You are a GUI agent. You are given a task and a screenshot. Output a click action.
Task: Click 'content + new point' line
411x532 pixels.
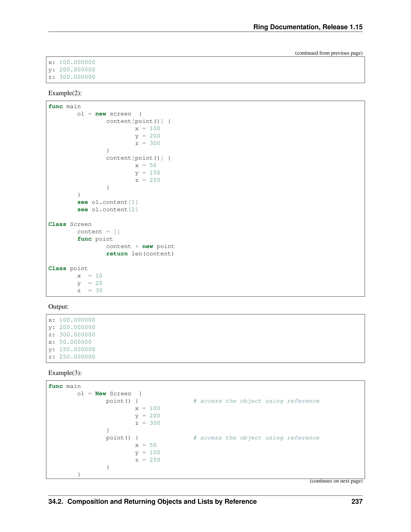pos(140,246)
